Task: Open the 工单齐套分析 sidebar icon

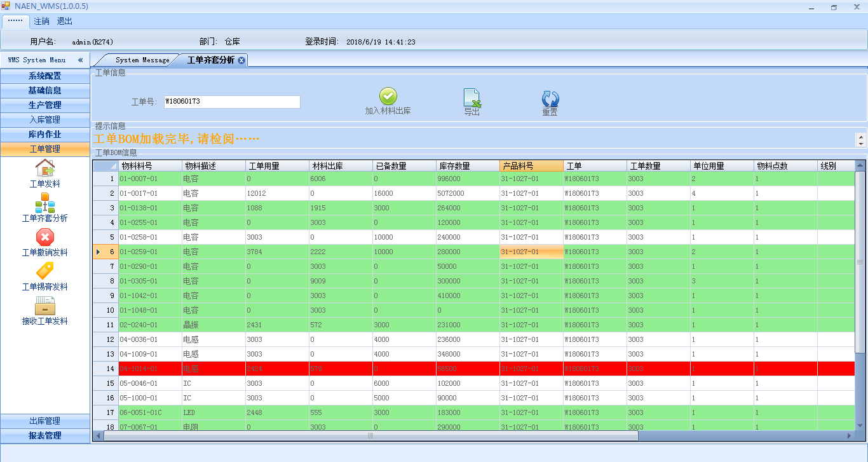Action: 44,203
